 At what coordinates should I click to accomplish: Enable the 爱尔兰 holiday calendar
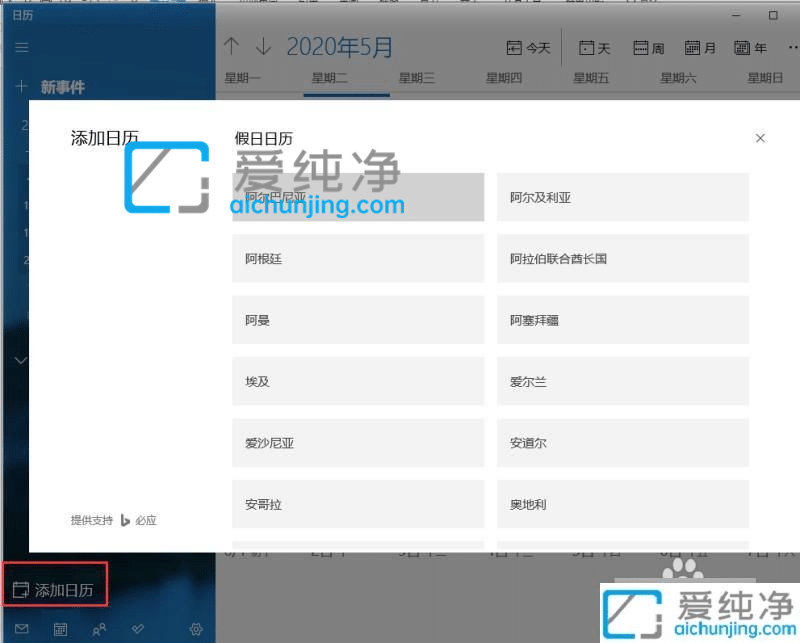coord(622,381)
